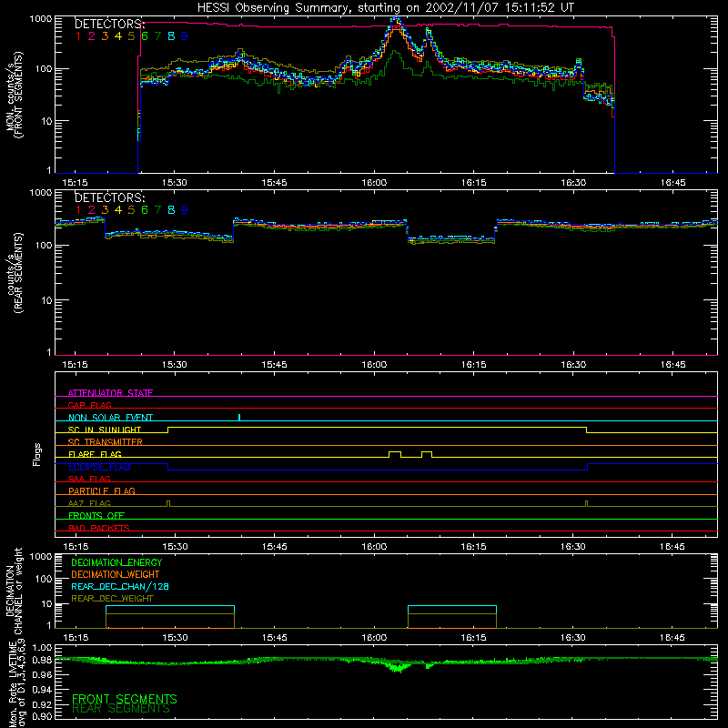728x728 pixels.
Task: Click the SC IN SUNLIGHT label
Action: point(105,430)
